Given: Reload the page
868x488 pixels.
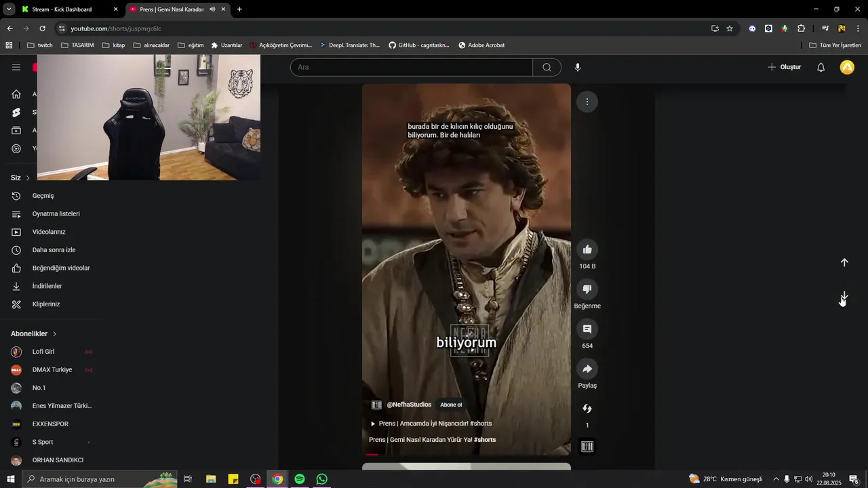Looking at the screenshot, I should pos(42,28).
